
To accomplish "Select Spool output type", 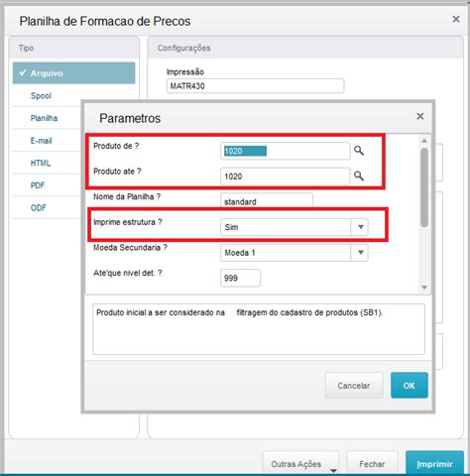I will (x=41, y=96).
